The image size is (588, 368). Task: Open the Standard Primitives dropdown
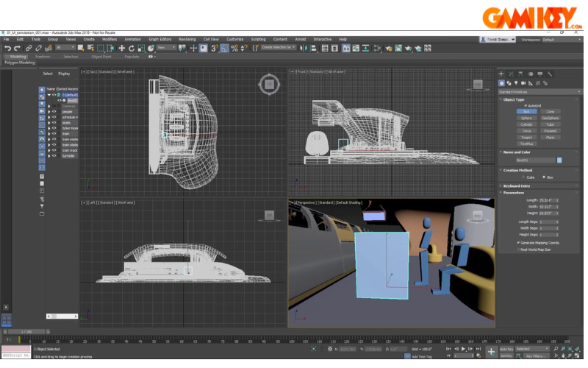click(x=539, y=92)
